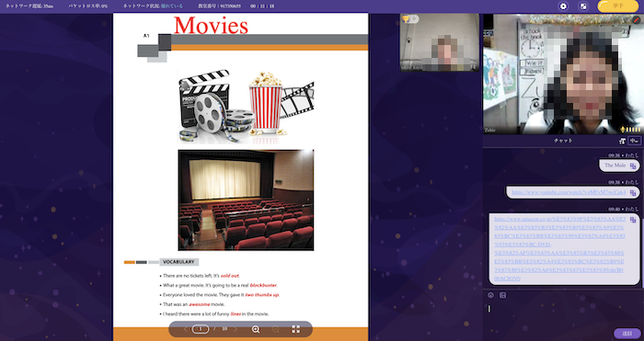Image resolution: width=644 pixels, height=341 pixels.
Task: Open the settings gear icon
Action: click(563, 6)
